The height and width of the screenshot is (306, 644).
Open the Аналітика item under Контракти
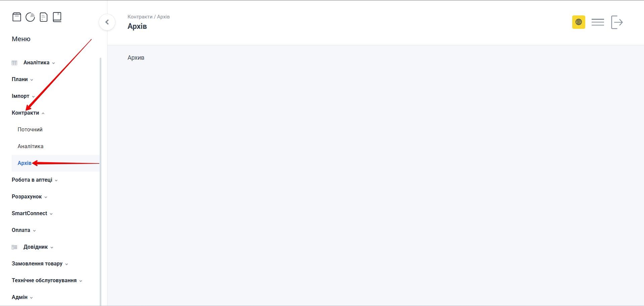point(31,146)
